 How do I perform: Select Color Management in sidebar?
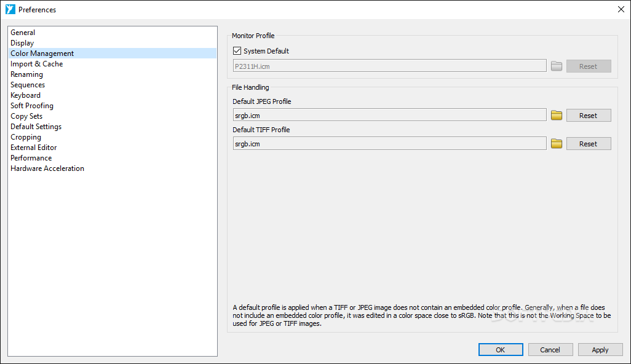coord(113,53)
